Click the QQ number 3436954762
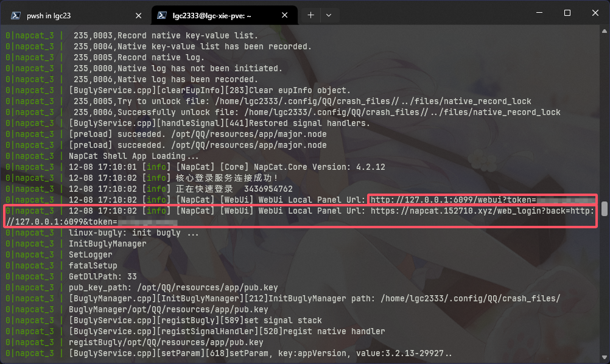The image size is (610, 364). coord(268,189)
